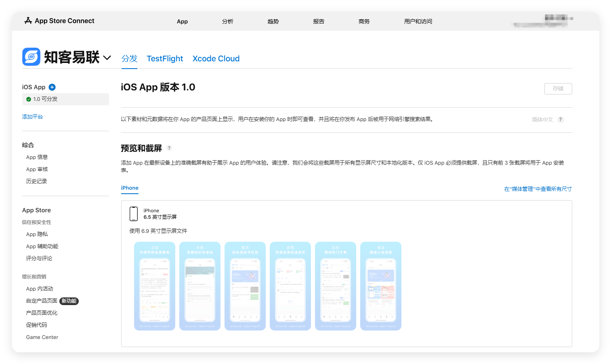This screenshot has width=611, height=364.
Task: Open help next to 简体中文
Action: click(x=561, y=119)
